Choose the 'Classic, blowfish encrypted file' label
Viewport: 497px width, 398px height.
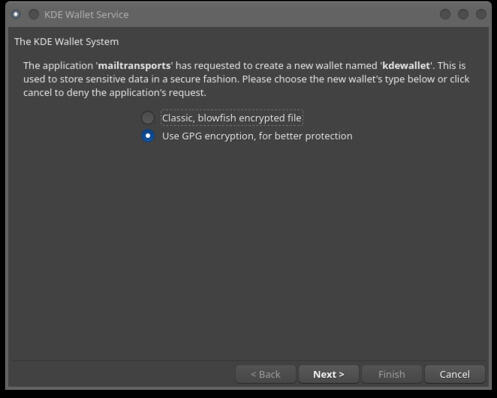[x=232, y=118]
